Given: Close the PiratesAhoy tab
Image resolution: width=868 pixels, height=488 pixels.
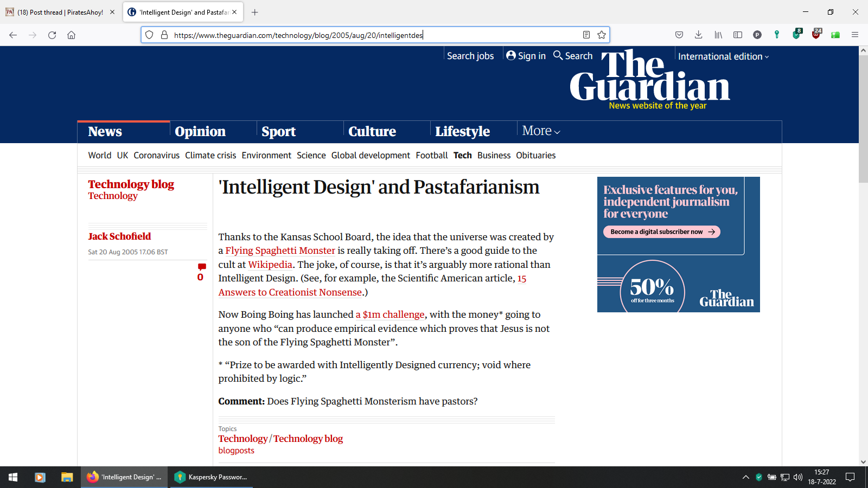Looking at the screenshot, I should pyautogui.click(x=112, y=12).
